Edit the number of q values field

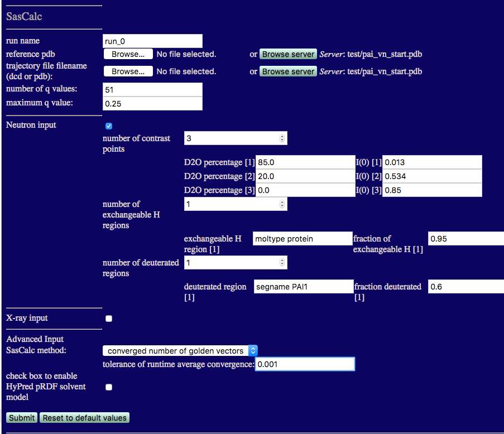[152, 90]
